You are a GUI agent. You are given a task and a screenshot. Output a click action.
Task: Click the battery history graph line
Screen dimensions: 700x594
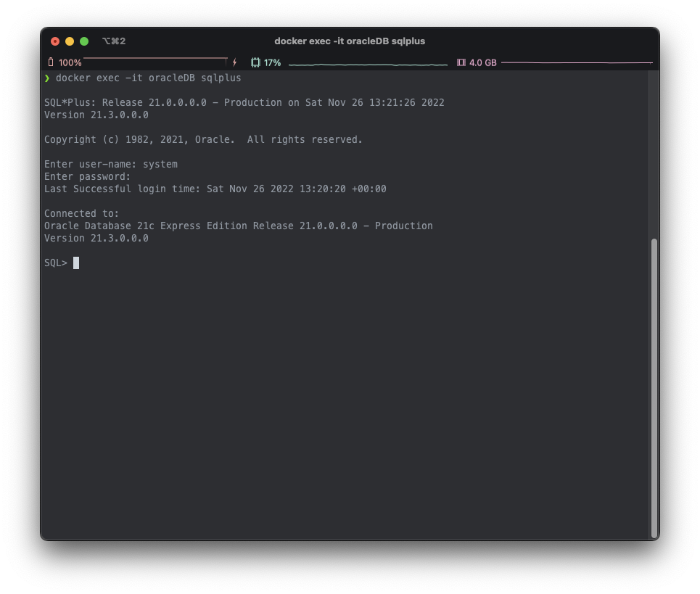click(155, 58)
